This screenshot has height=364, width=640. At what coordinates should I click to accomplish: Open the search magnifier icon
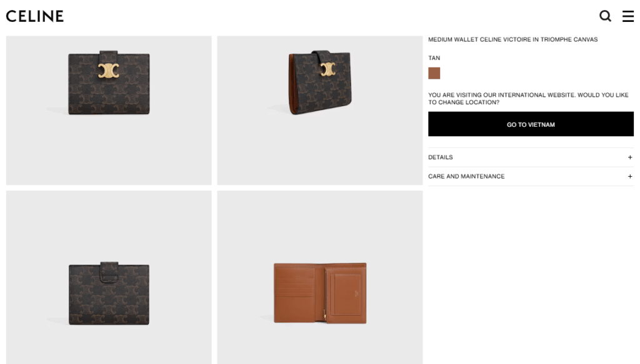point(605,16)
